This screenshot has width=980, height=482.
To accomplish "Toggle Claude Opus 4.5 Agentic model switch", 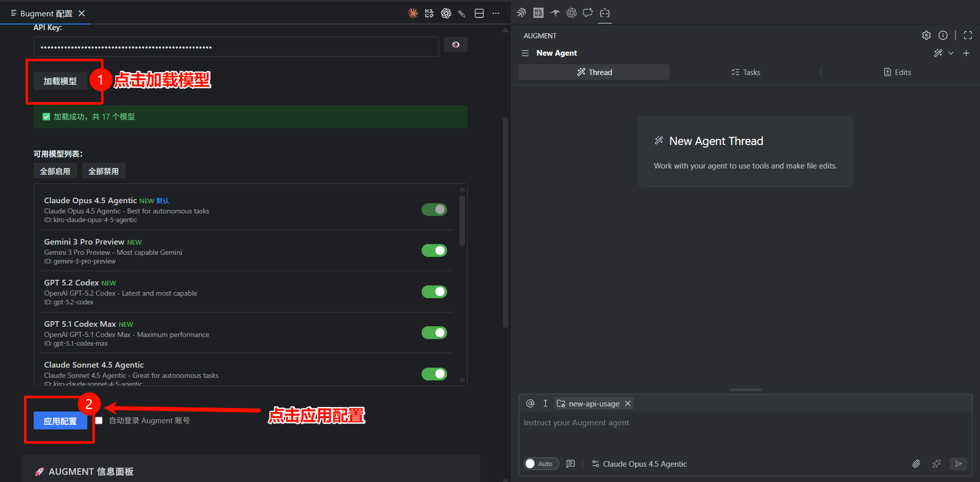I will (434, 209).
